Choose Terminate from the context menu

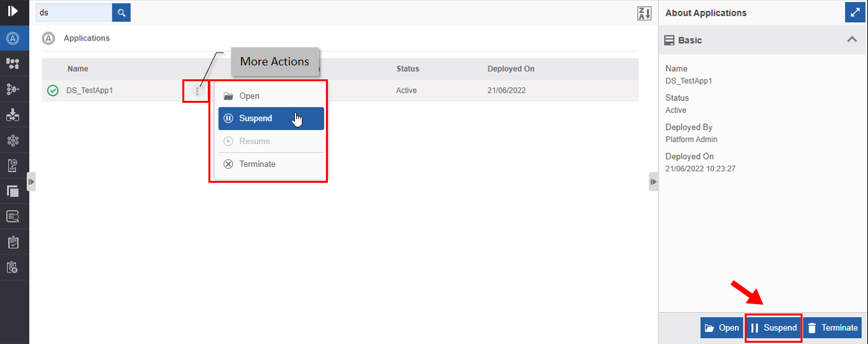tap(271, 164)
